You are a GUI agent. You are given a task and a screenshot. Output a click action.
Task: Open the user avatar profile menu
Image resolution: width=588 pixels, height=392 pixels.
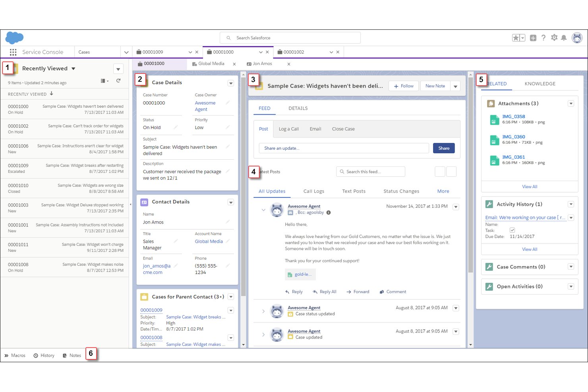[x=577, y=38]
